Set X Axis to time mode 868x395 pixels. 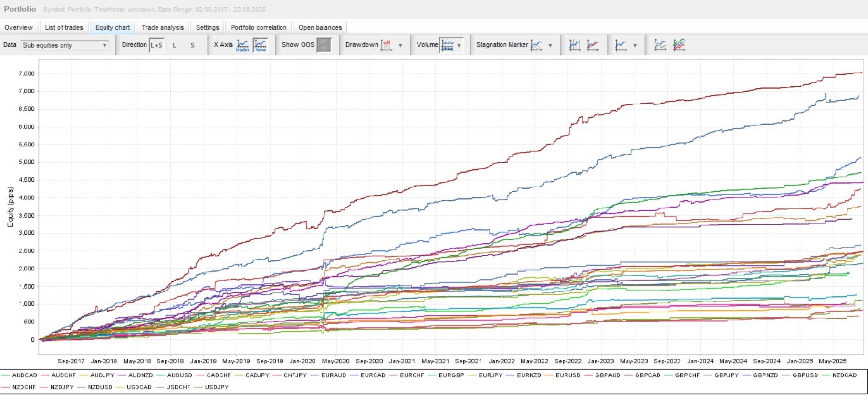point(261,45)
